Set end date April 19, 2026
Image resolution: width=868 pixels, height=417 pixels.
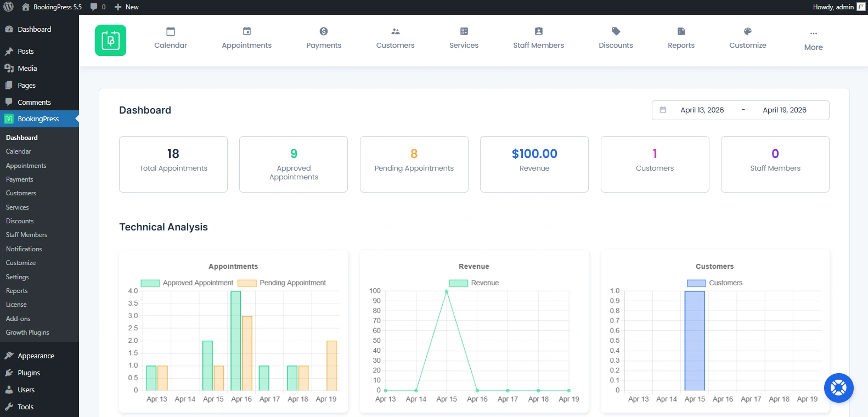pyautogui.click(x=785, y=110)
